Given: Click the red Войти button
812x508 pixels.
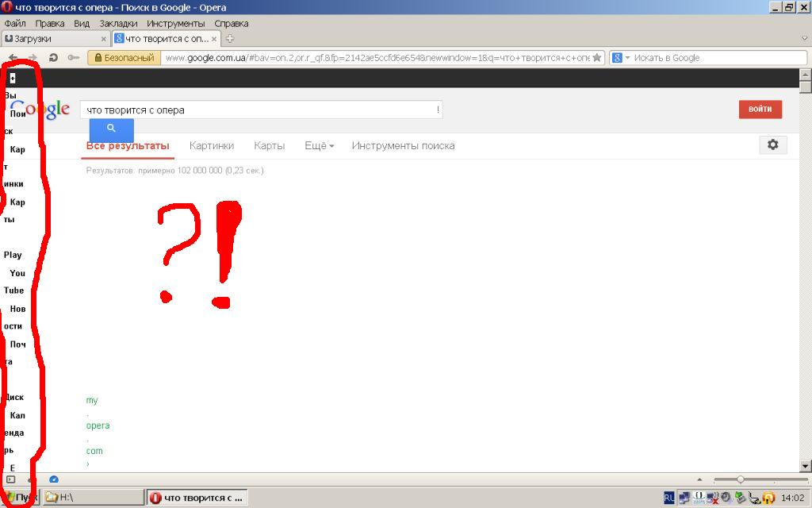Looking at the screenshot, I should tap(760, 110).
